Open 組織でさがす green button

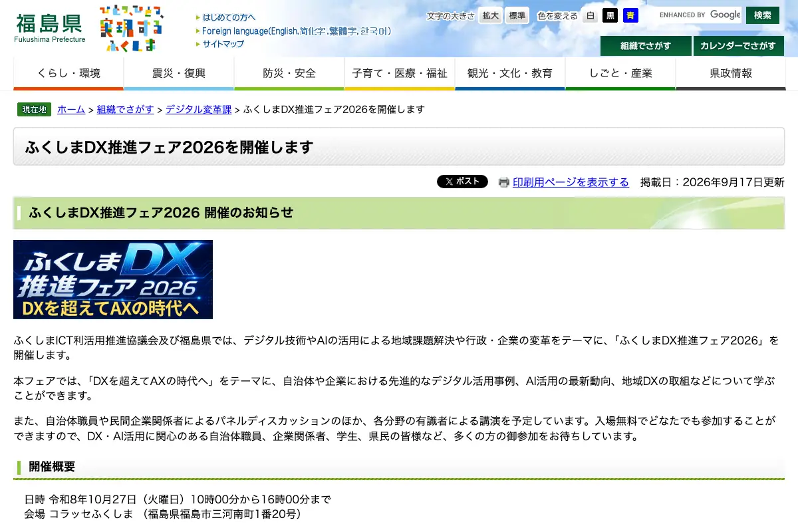pyautogui.click(x=646, y=46)
